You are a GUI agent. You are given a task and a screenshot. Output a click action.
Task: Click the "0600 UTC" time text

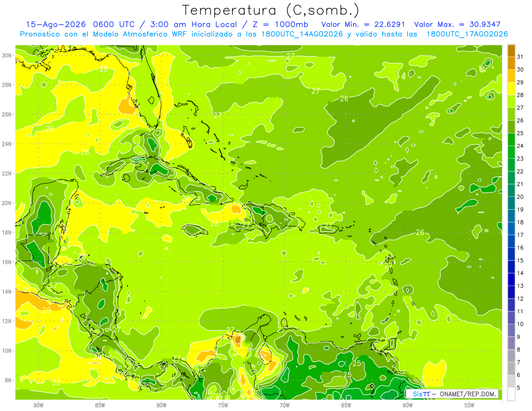[113, 24]
